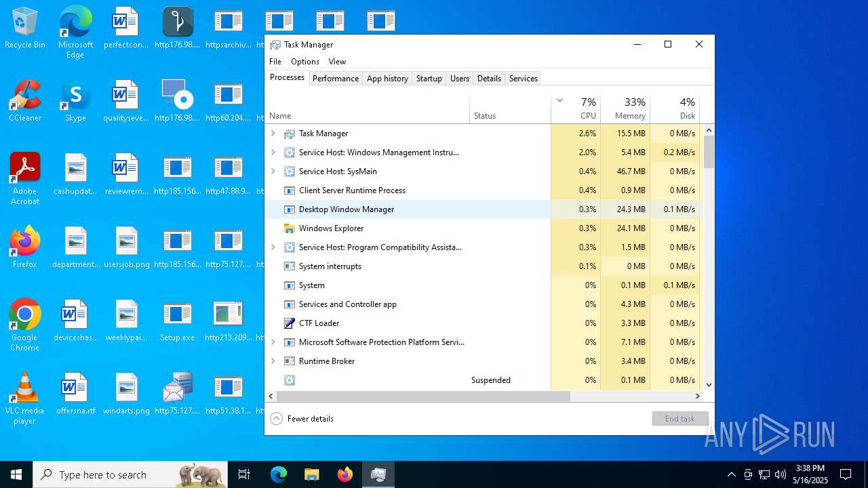
Task: Click Task Manager taskbar button
Action: (378, 474)
